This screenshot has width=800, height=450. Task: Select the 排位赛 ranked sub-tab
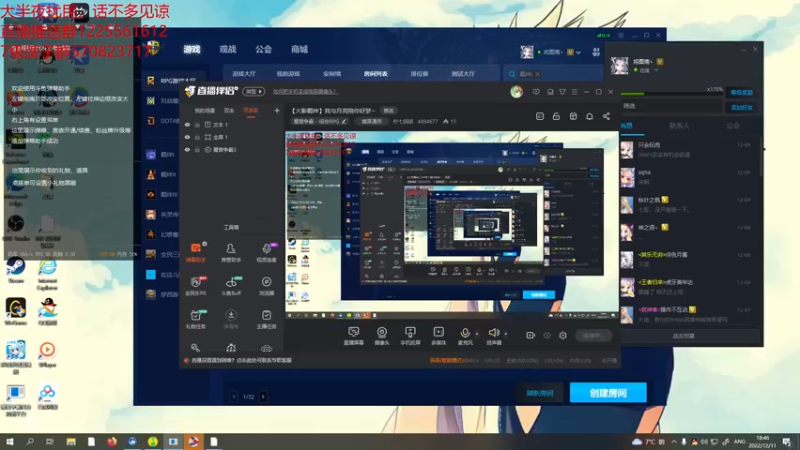click(419, 74)
